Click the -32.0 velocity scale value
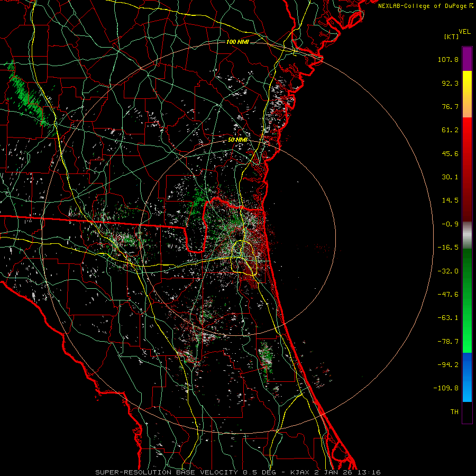Image resolution: width=476 pixels, height=476 pixels. pyautogui.click(x=448, y=271)
